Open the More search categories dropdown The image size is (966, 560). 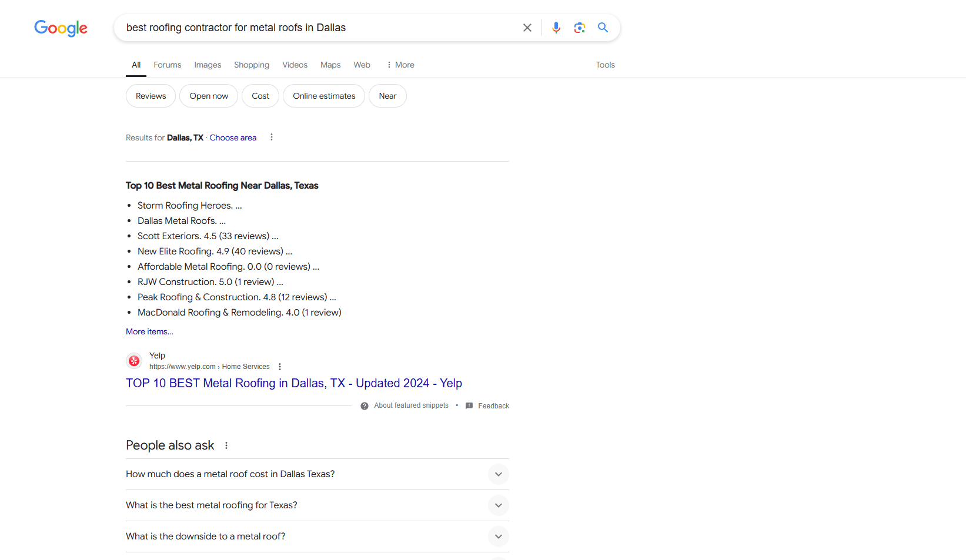pyautogui.click(x=400, y=65)
